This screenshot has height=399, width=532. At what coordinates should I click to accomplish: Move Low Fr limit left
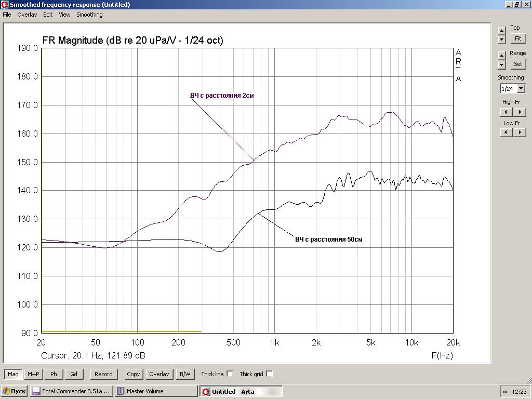pyautogui.click(x=506, y=132)
